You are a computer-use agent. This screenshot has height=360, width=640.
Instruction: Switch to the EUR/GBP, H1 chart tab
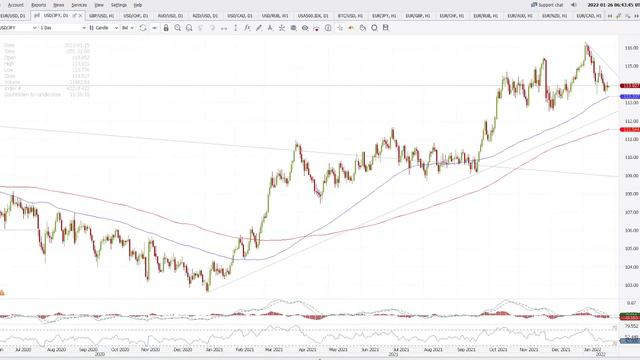[x=418, y=16]
